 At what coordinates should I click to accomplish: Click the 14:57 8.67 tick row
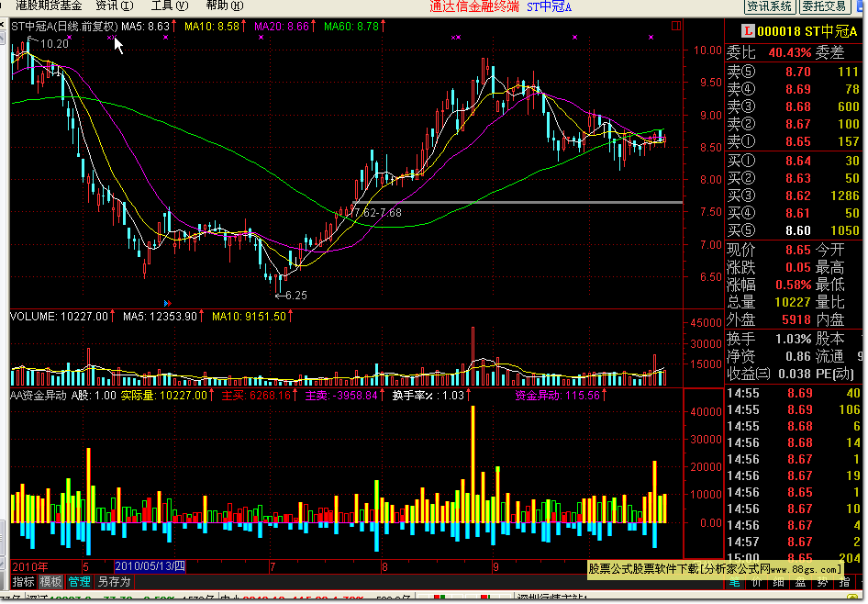coord(794,542)
